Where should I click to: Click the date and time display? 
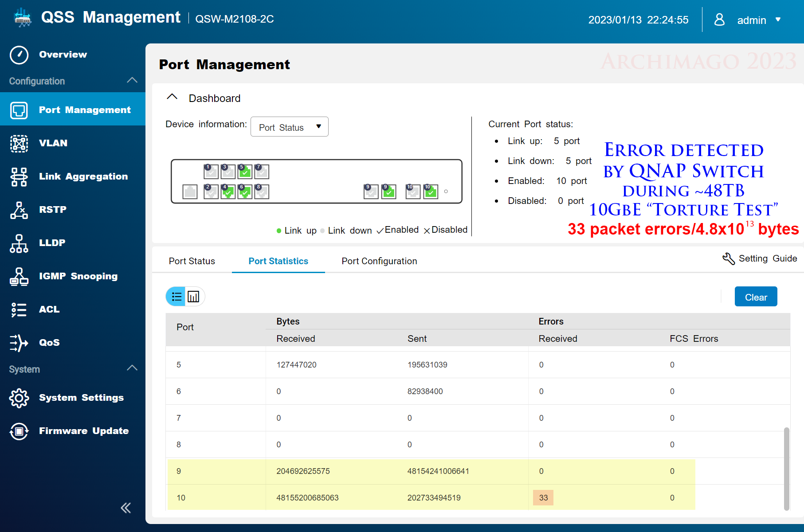tap(638, 20)
